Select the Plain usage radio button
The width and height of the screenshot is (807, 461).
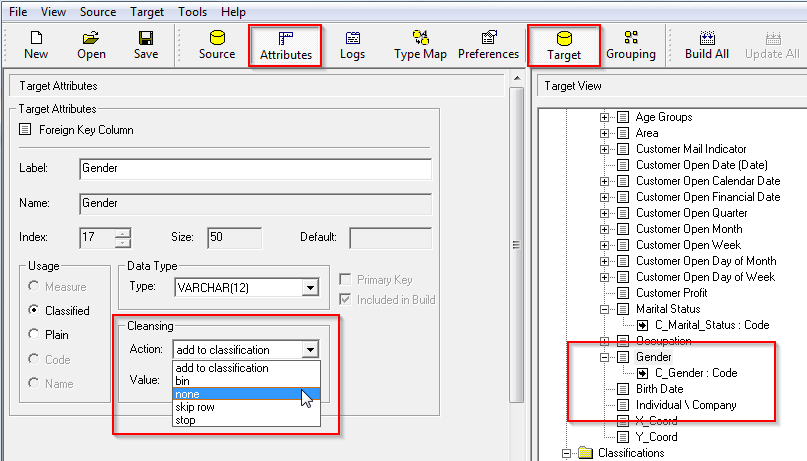click(36, 335)
